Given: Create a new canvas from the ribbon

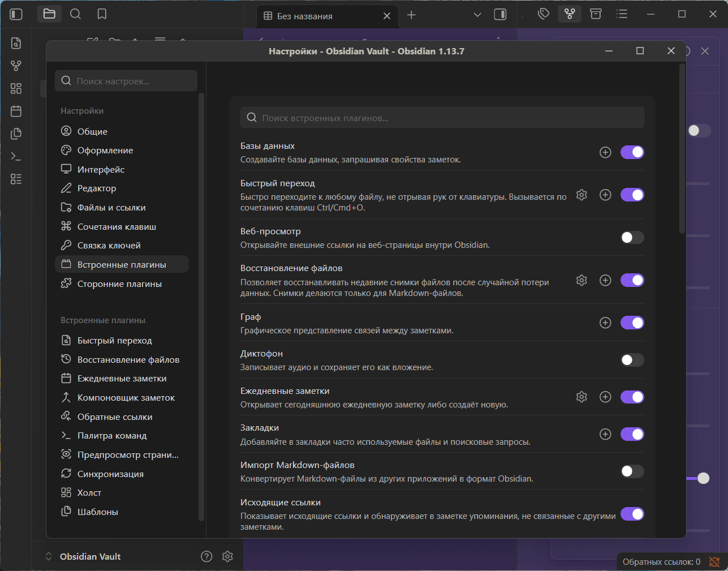Looking at the screenshot, I should click(x=16, y=88).
